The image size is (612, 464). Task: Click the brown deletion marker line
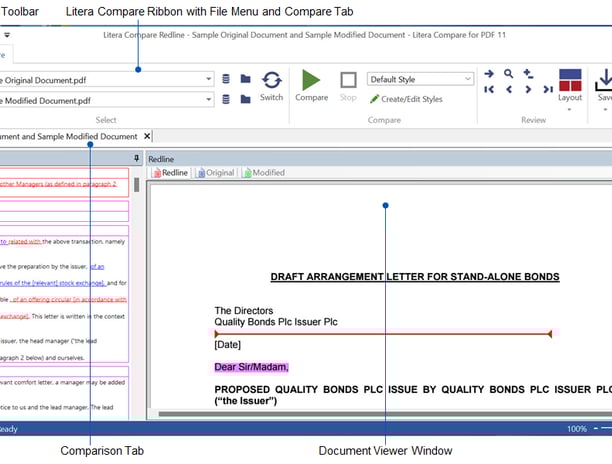[383, 334]
